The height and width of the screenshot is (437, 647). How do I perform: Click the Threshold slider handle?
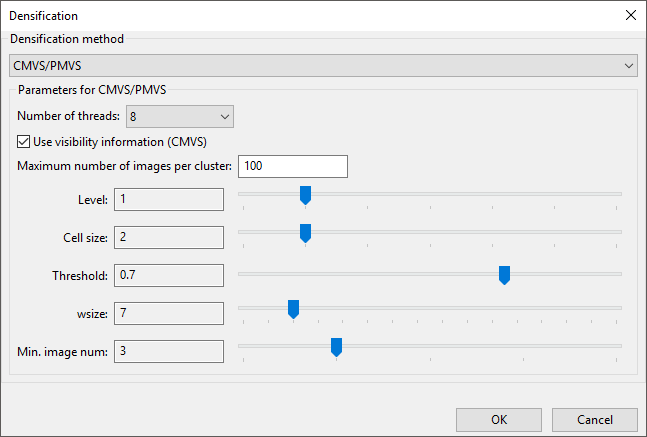coord(505,275)
